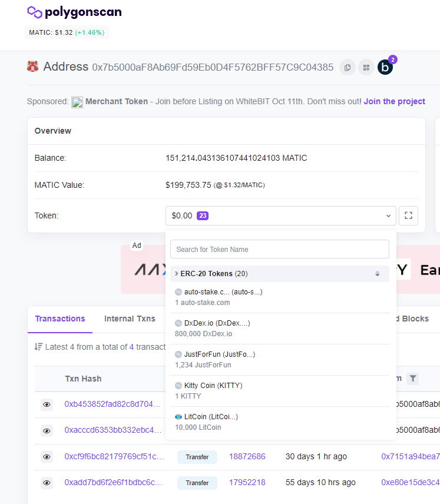The image size is (440, 504).
Task: Switch to the Transactions tab
Action: click(x=60, y=319)
